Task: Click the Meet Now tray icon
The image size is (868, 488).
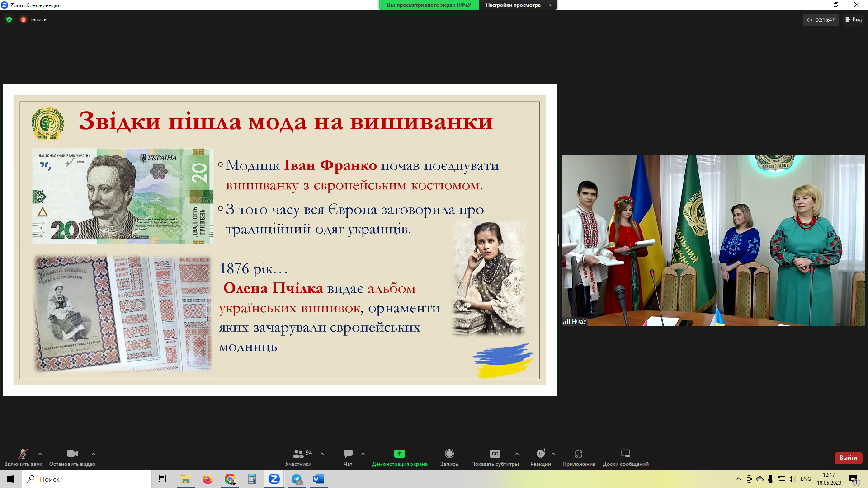Action: 749,479
